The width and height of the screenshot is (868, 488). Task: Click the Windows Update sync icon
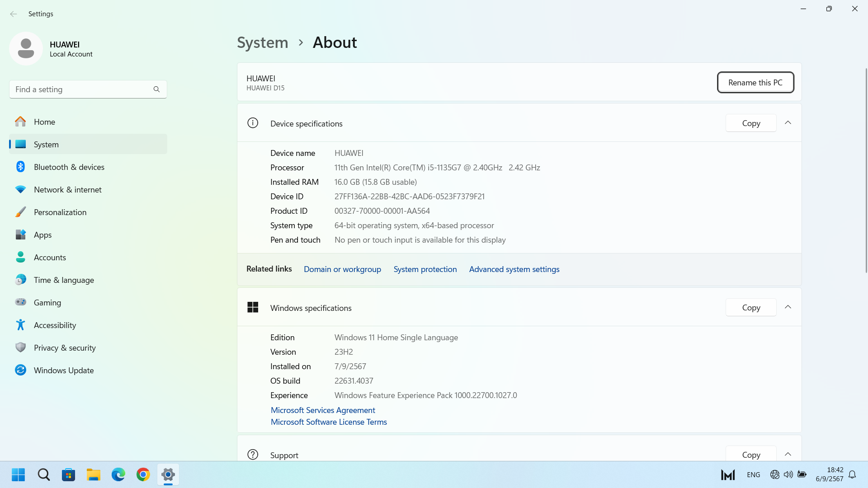pyautogui.click(x=20, y=370)
